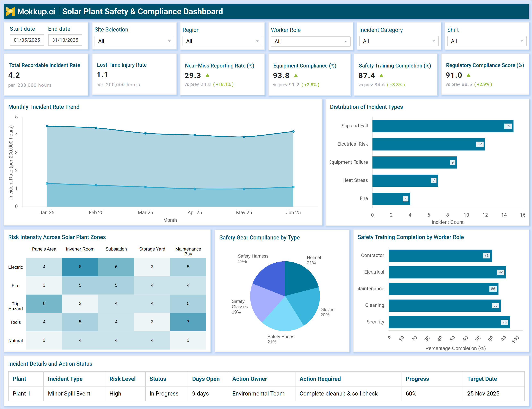Select the Maintenance training completion bar

coord(443,289)
